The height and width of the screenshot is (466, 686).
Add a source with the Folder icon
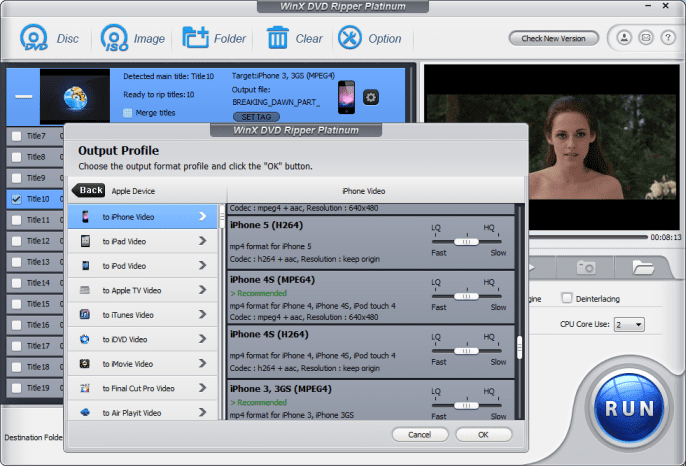(x=195, y=38)
